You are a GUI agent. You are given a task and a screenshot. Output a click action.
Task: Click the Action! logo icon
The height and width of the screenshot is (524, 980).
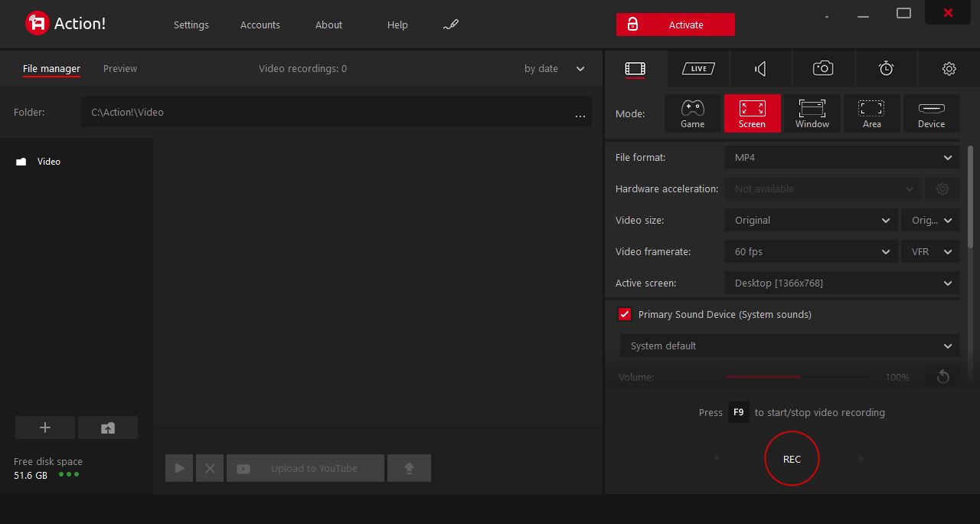click(37, 24)
